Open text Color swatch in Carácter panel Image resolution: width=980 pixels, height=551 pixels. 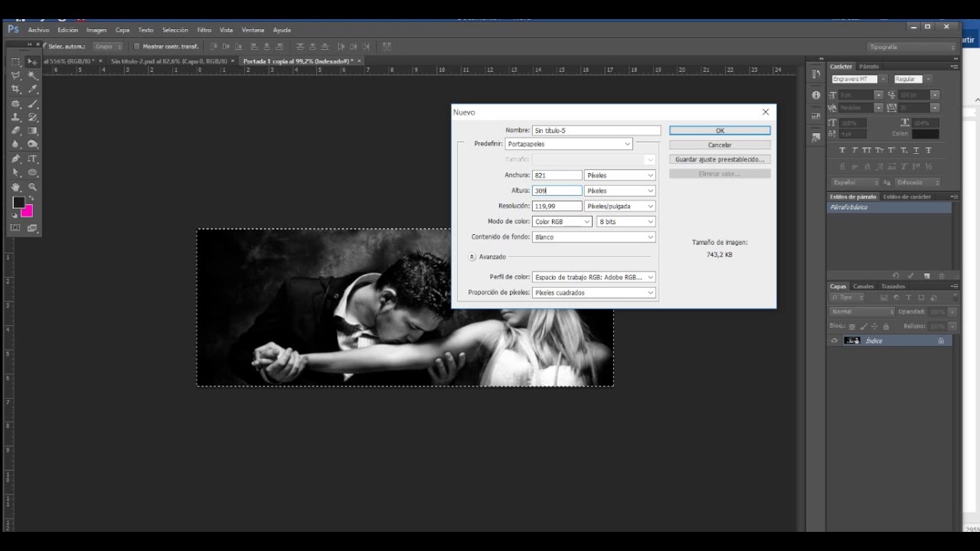click(925, 134)
